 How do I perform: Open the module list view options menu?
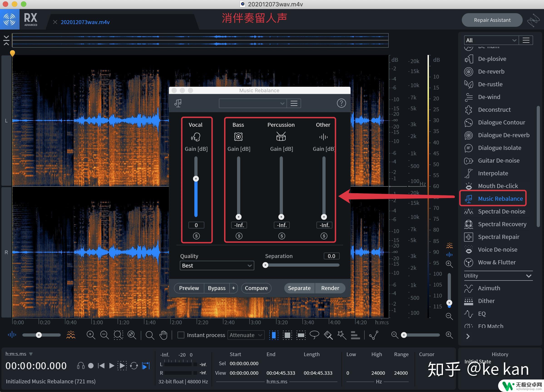click(x=526, y=40)
